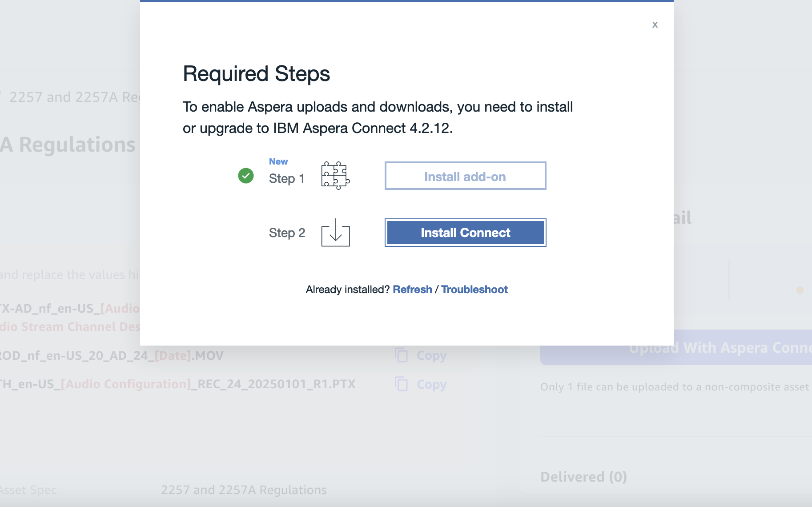Click the Refresh link

[412, 290]
